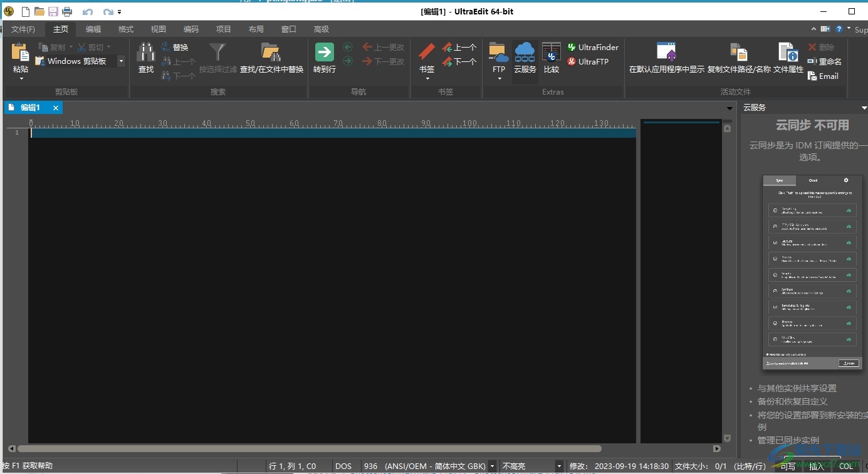
Task: Expand the 书签 bookmark dropdown arrow
Action: click(427, 78)
